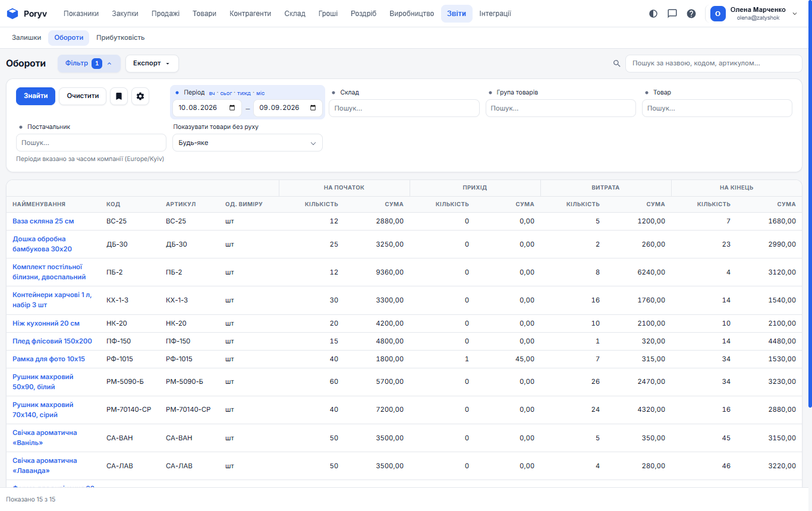Open the Експорт dropdown
The width and height of the screenshot is (812, 511).
pyautogui.click(x=152, y=64)
